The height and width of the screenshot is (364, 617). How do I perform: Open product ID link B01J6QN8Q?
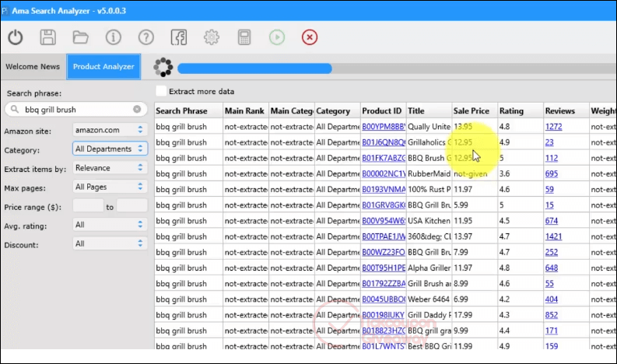coord(384,142)
